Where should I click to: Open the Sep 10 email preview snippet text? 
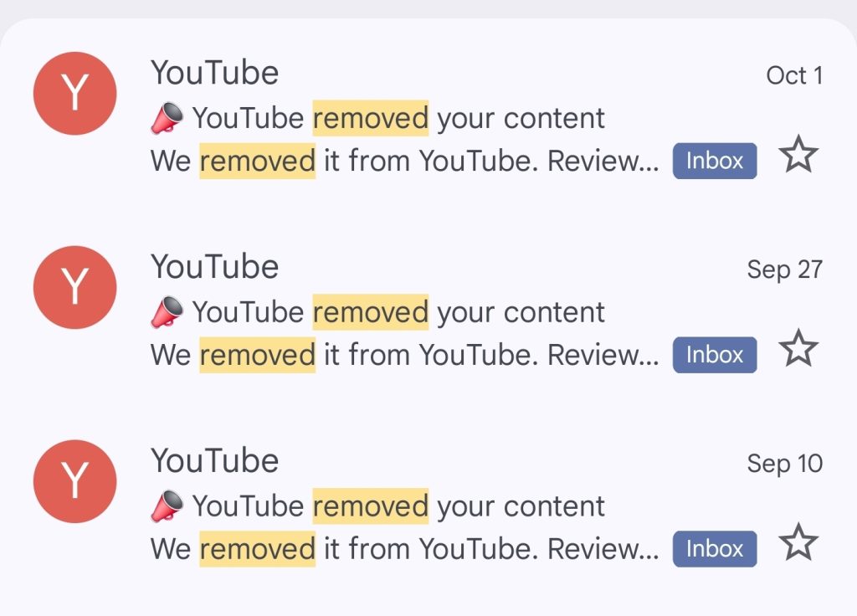(405, 549)
